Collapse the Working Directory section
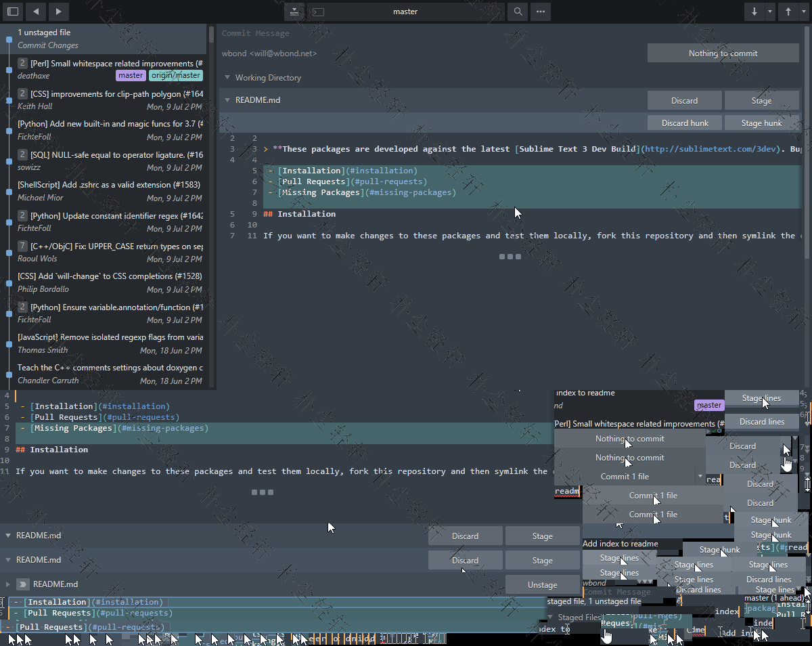This screenshot has height=646, width=812. 227,78
